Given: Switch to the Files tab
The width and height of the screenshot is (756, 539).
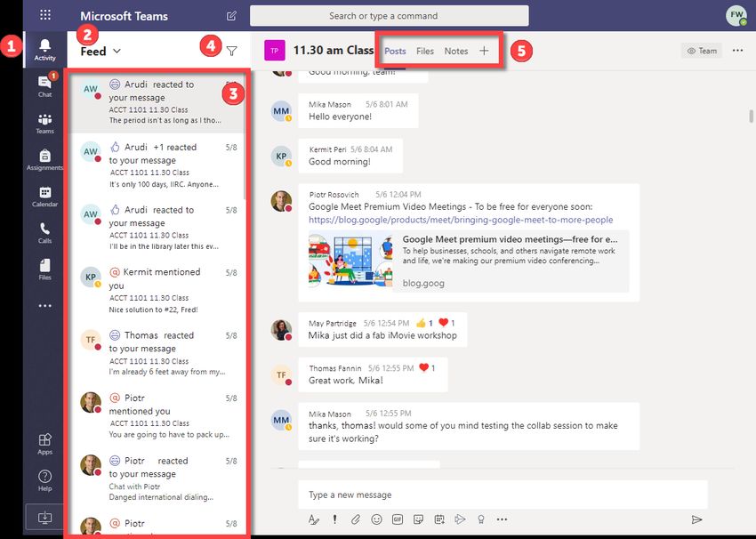Looking at the screenshot, I should click(425, 51).
